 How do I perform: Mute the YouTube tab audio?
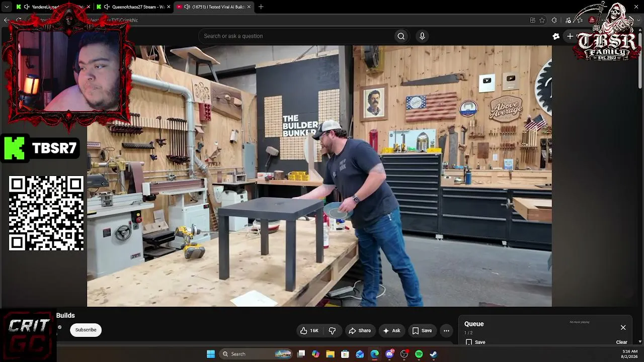pyautogui.click(x=187, y=7)
